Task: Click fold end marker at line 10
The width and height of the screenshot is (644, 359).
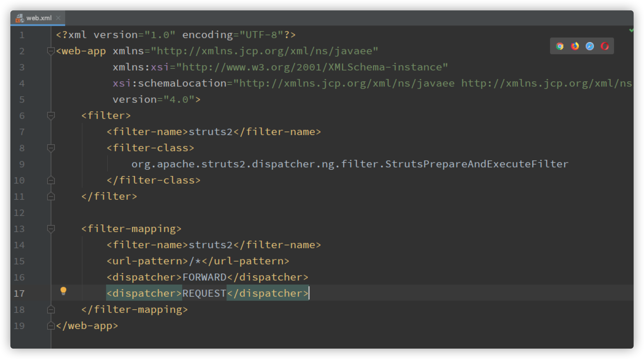Action: (x=51, y=180)
